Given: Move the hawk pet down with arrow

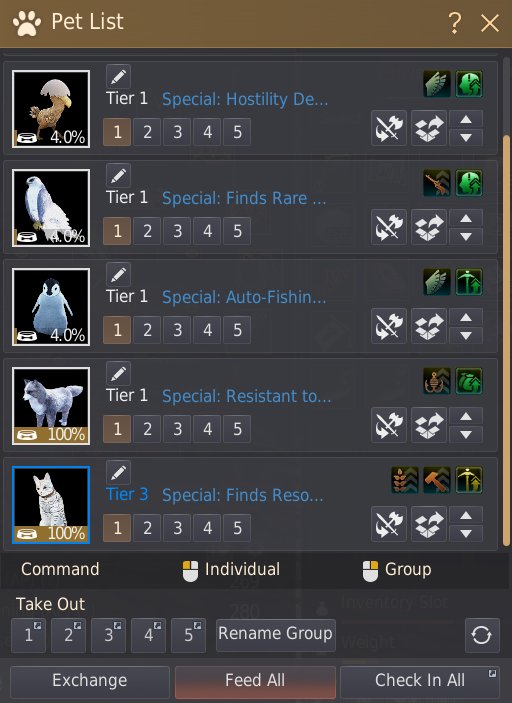Looking at the screenshot, I should (x=466, y=236).
